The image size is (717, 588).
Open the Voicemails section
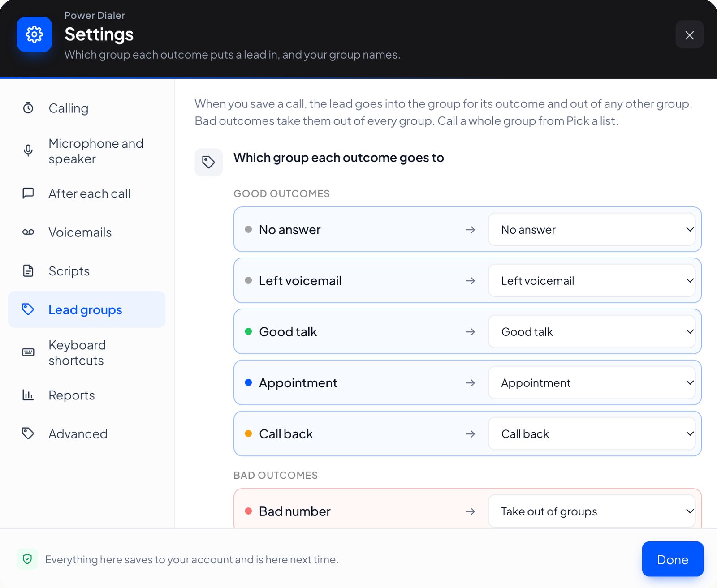click(87, 232)
